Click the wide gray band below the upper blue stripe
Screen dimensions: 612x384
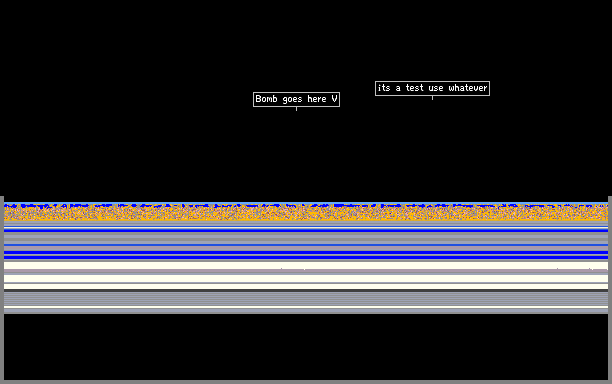(306, 238)
